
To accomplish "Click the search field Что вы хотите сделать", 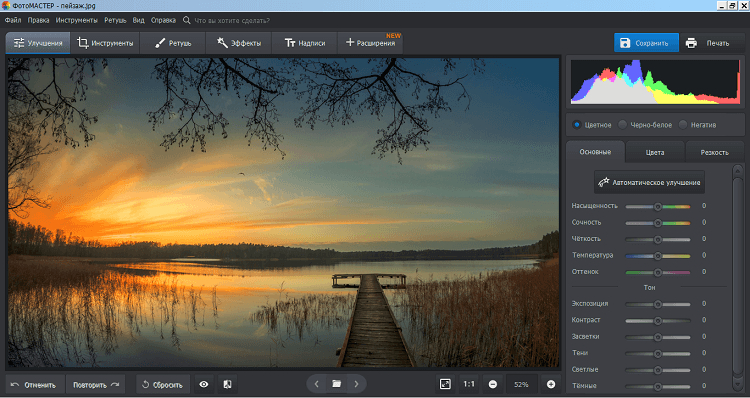I will [232, 21].
